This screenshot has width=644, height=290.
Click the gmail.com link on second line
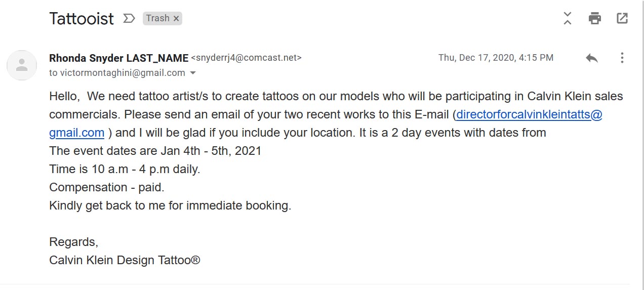coord(76,133)
